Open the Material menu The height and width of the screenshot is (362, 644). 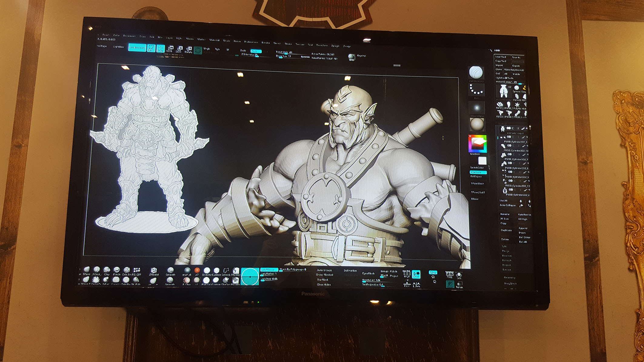(214, 40)
